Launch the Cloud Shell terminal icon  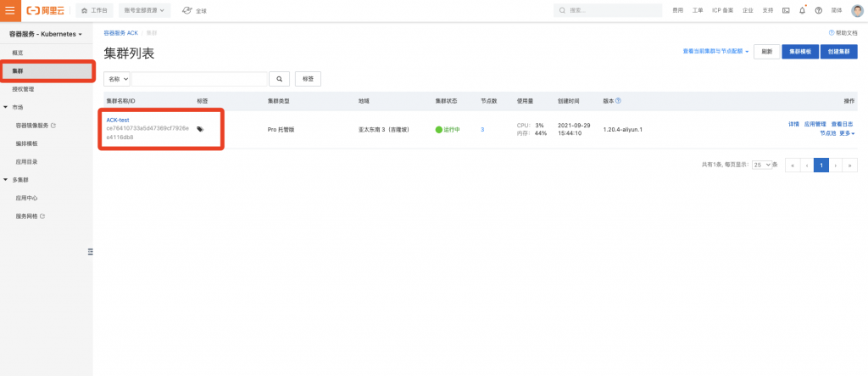pos(786,10)
